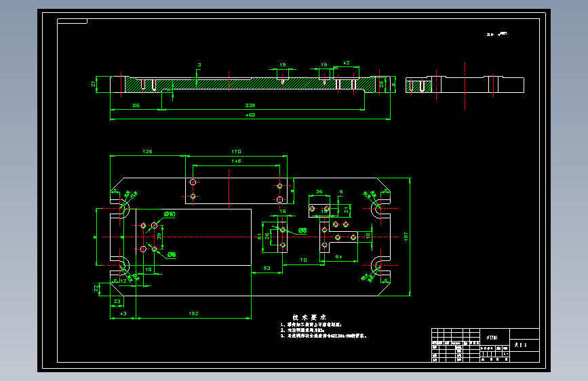Screen dimensions: 588x381
Task: Click the 12 slot dimension
Action: point(123,281)
